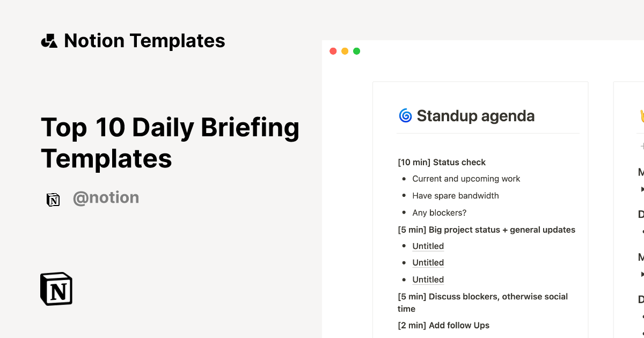
Task: Click the Top 10 Daily Briefing Templates title
Action: (x=170, y=143)
